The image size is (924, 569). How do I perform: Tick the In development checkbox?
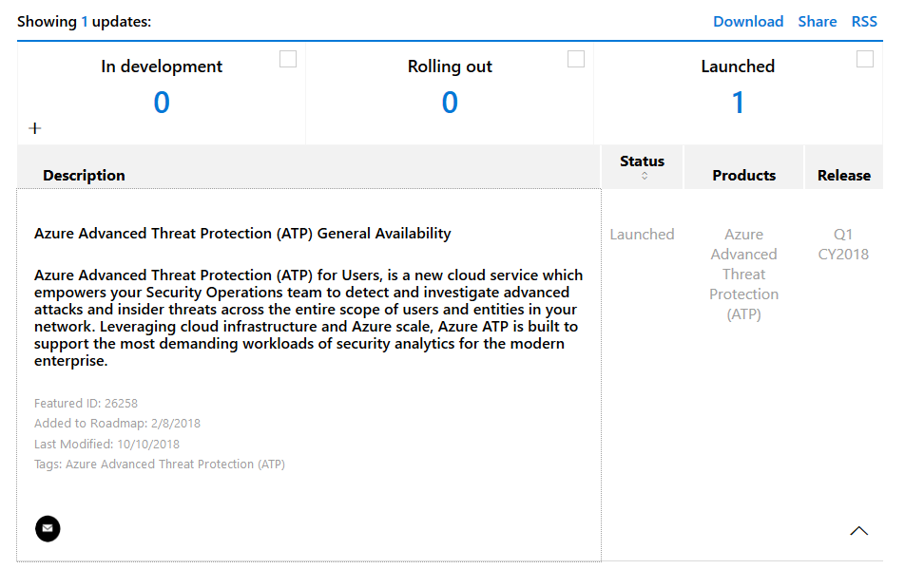click(x=288, y=59)
